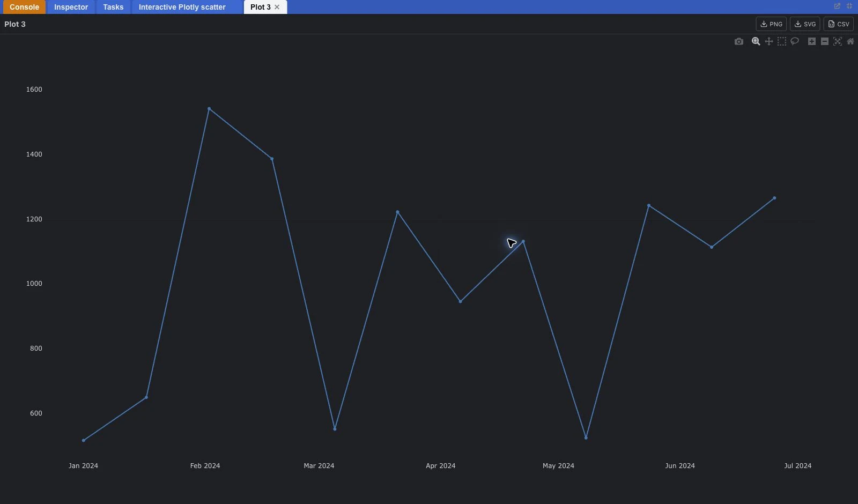The image size is (858, 504).
Task: Select the Zoom tool in modebar
Action: tap(756, 41)
